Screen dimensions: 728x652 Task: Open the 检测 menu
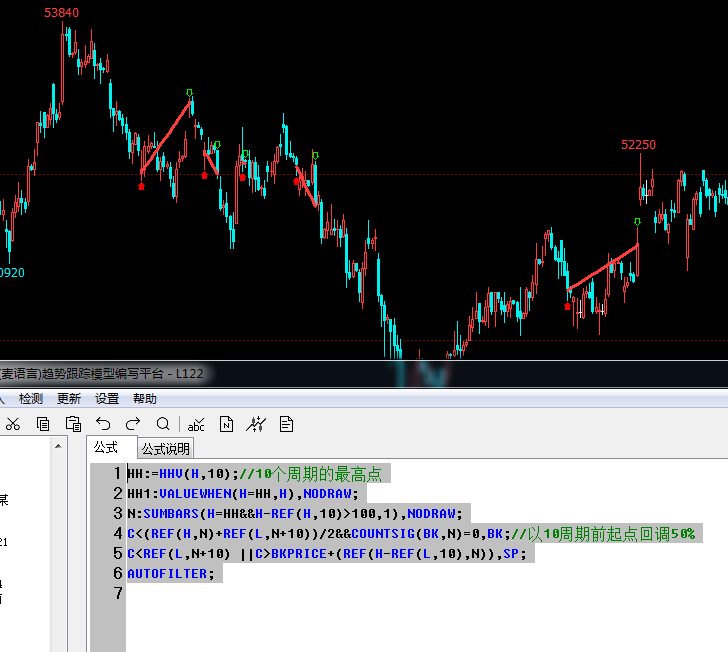point(31,398)
